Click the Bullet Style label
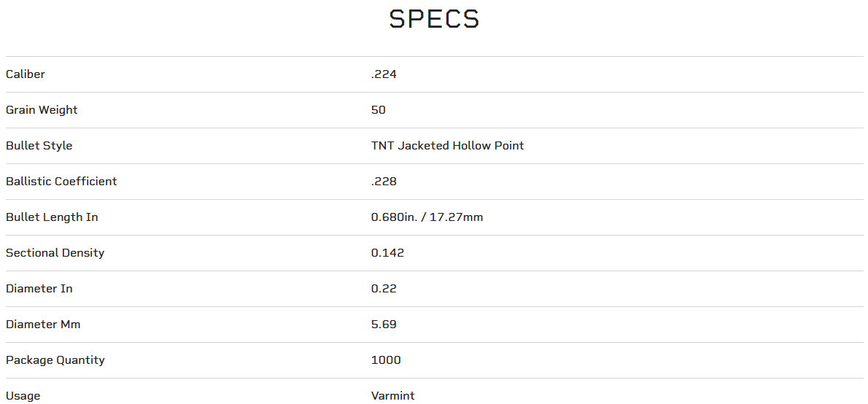Viewport: 868px width, 404px height. click(x=39, y=146)
